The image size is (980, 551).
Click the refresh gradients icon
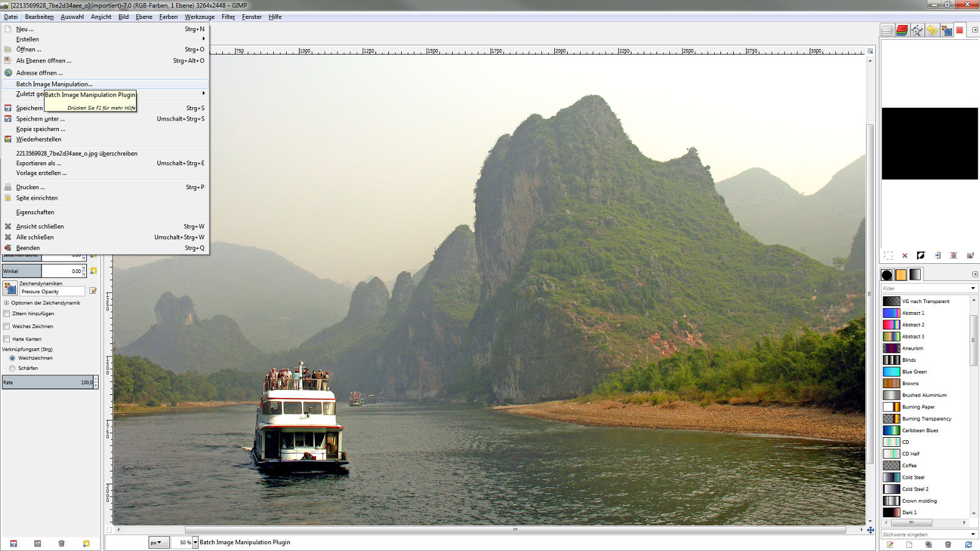[x=968, y=544]
